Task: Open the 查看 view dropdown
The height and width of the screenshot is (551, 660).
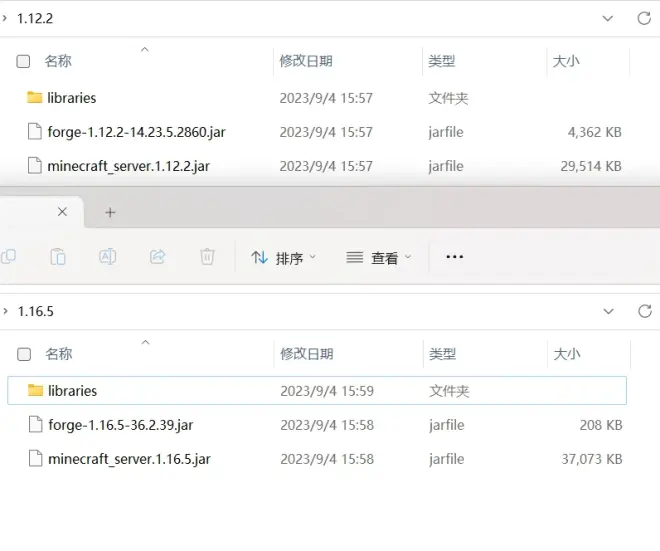Action: coord(378,258)
